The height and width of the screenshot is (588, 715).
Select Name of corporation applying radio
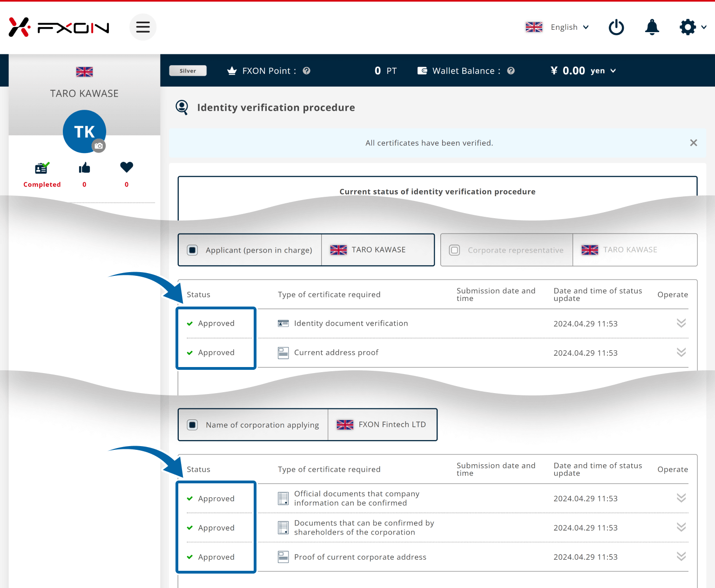192,425
